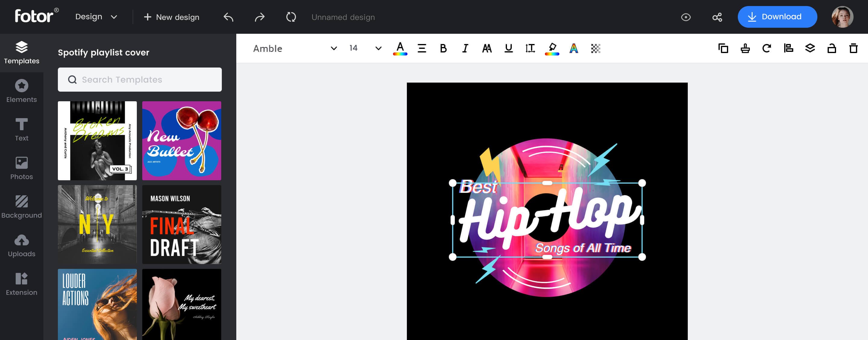The height and width of the screenshot is (340, 868).
Task: Click the Bold formatting icon
Action: [443, 48]
